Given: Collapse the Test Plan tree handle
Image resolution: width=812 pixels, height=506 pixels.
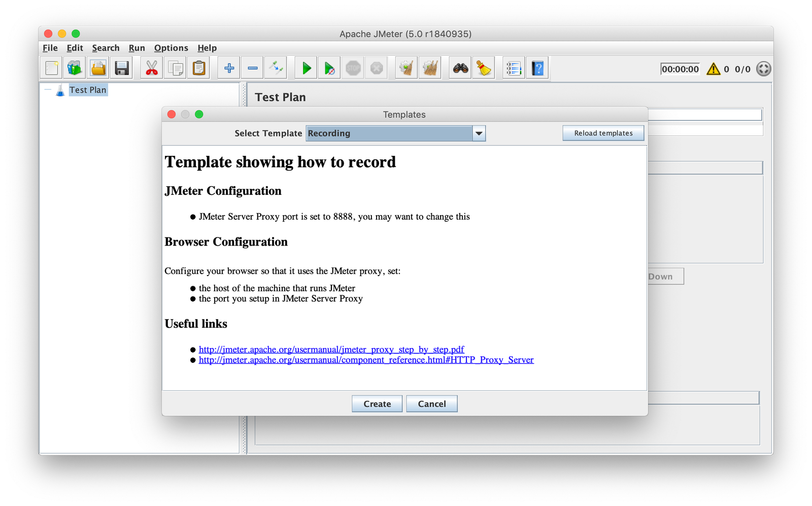Looking at the screenshot, I should click(48, 90).
